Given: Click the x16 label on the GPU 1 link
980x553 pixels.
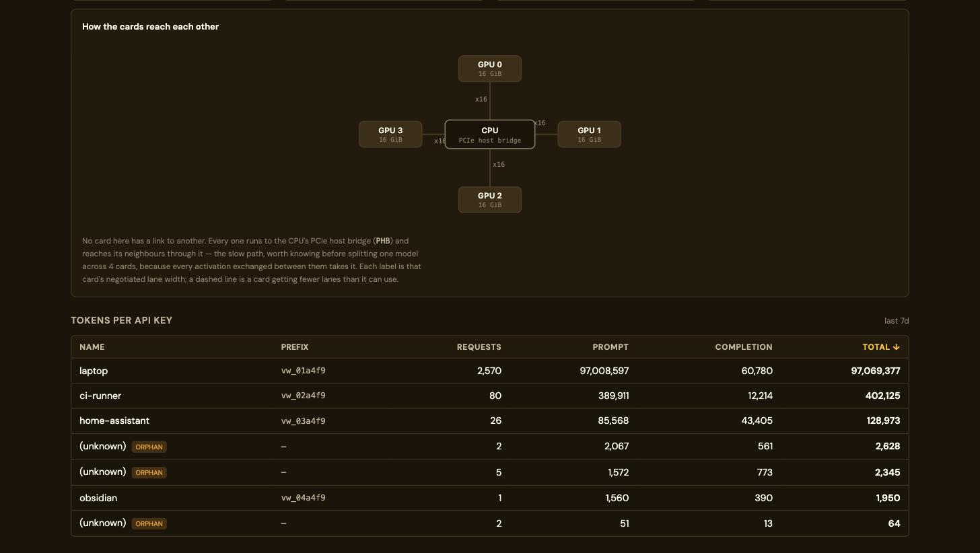Looking at the screenshot, I should (x=540, y=123).
